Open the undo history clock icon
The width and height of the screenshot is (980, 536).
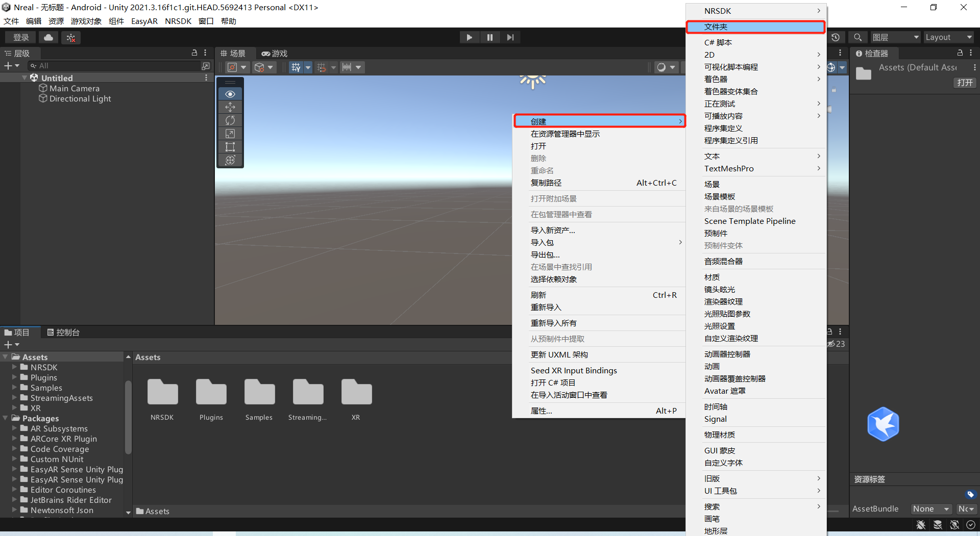point(836,37)
